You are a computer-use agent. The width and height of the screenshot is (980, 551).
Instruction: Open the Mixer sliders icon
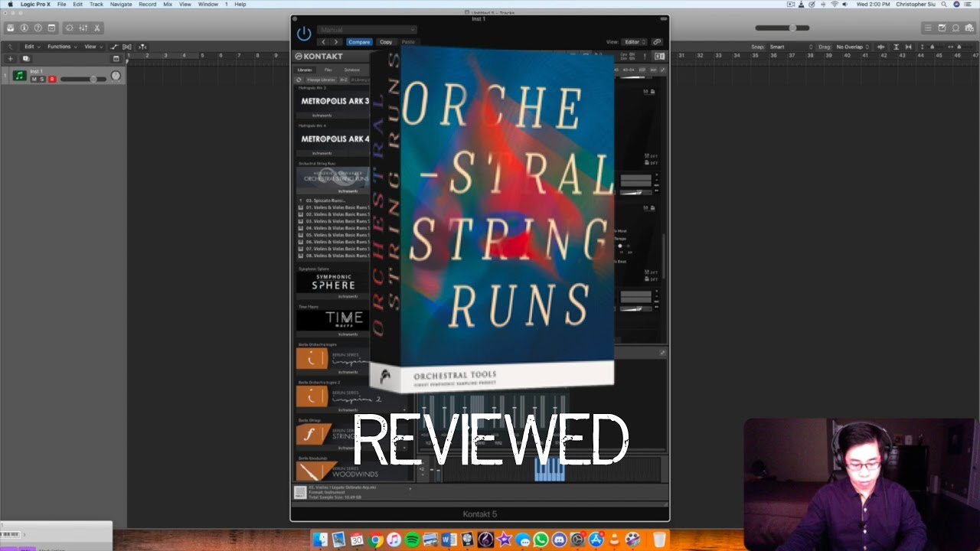tap(83, 28)
